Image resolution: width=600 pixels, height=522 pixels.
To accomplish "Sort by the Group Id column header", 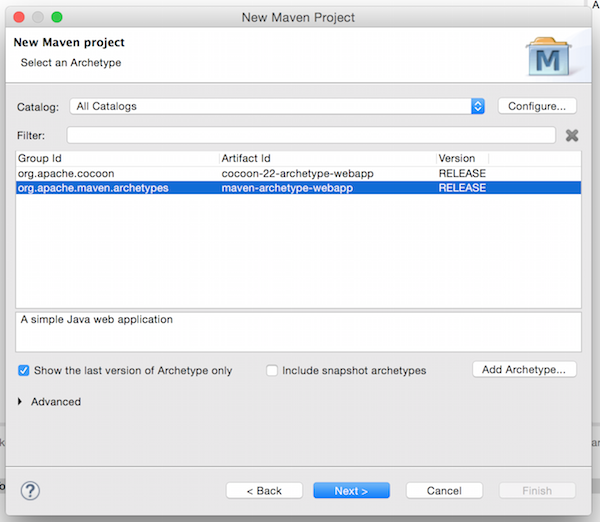I will click(x=117, y=158).
